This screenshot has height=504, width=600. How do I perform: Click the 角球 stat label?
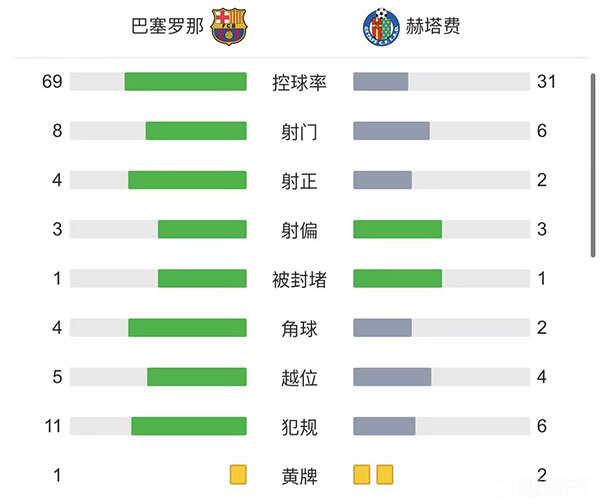click(300, 328)
